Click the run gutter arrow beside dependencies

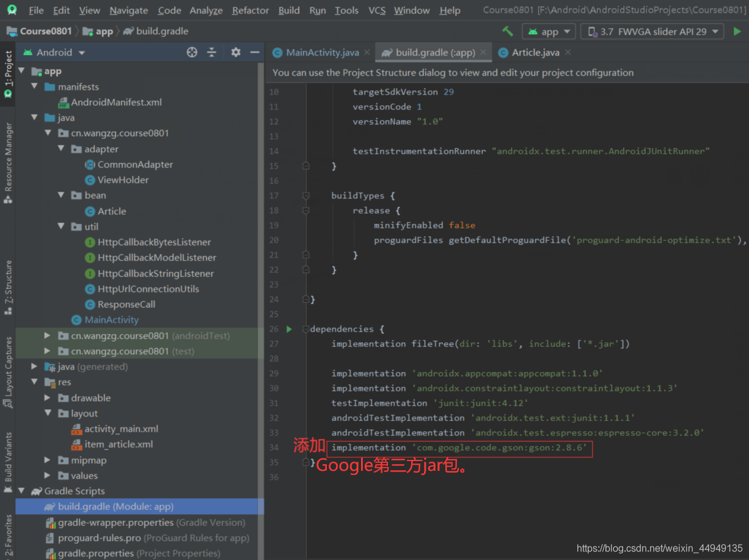pos(289,329)
